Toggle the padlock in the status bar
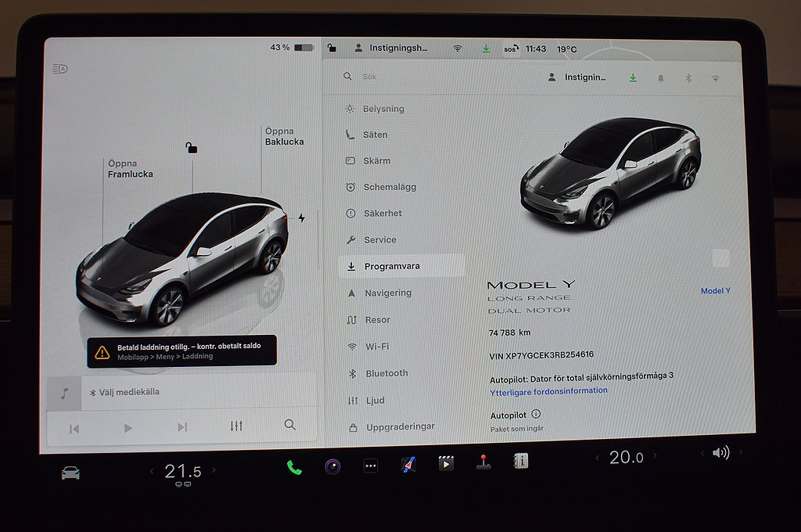Screen dimensions: 801x532 (332, 48)
